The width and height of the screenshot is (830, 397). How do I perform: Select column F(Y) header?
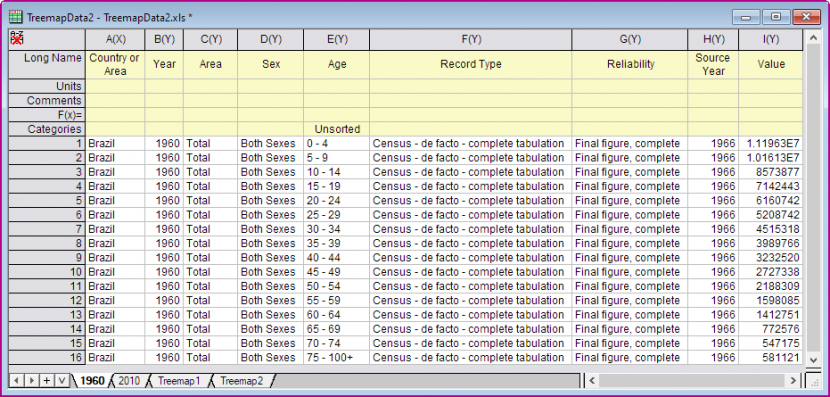tap(471, 39)
